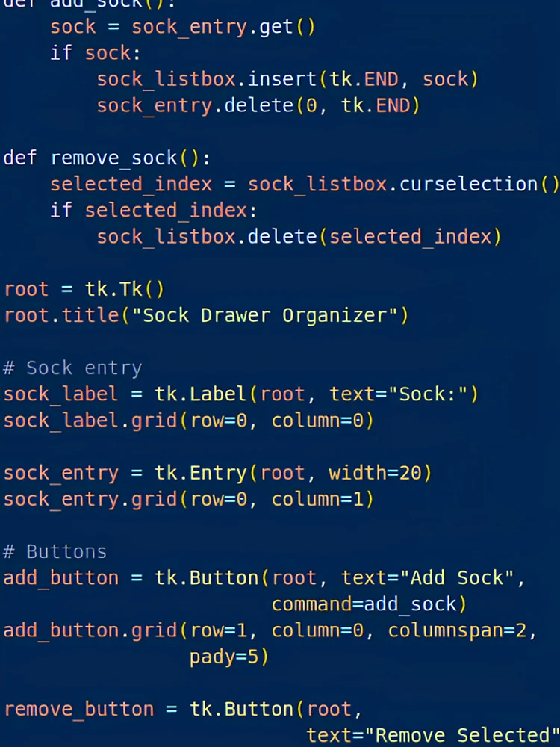Click the 'command=add_sock' argument
Image resolution: width=560 pixels, height=747 pixels.
pyautogui.click(x=364, y=604)
